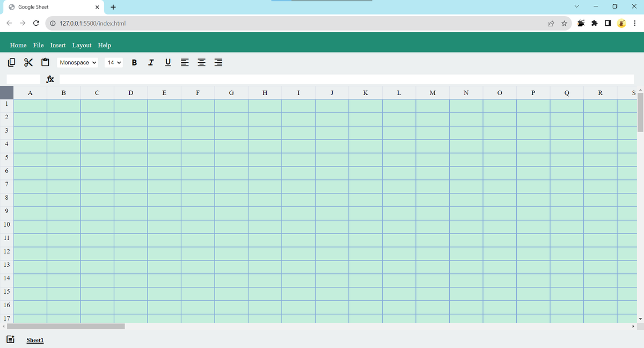Open the browser side panel icon
644x348 pixels.
coord(608,24)
